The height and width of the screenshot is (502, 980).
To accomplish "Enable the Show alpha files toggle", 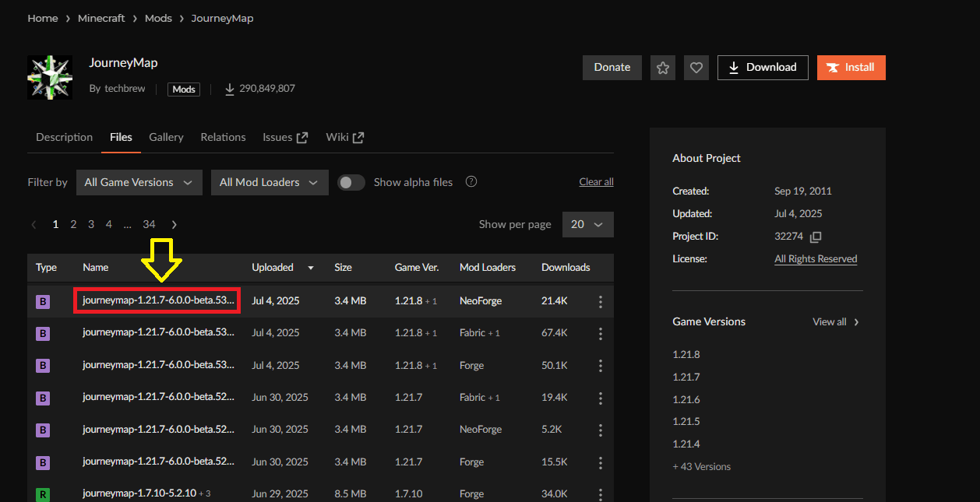I will (351, 182).
